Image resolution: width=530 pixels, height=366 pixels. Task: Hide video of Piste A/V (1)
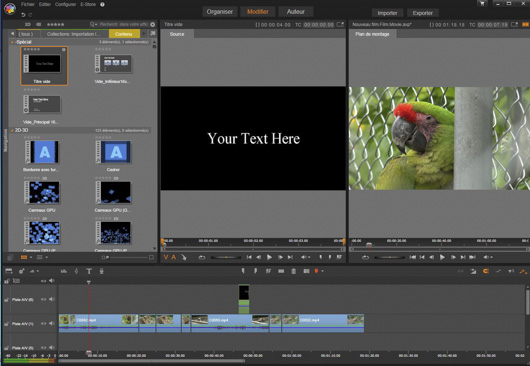43,323
